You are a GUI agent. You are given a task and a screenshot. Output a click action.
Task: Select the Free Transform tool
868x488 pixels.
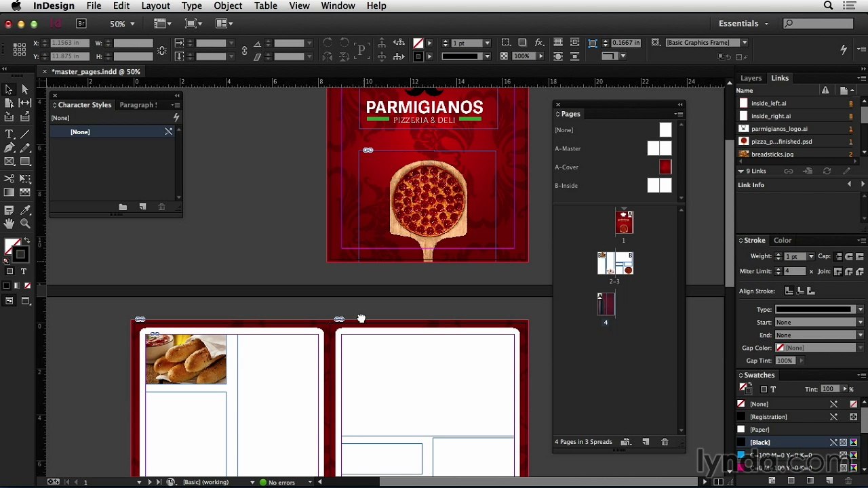pyautogui.click(x=25, y=179)
